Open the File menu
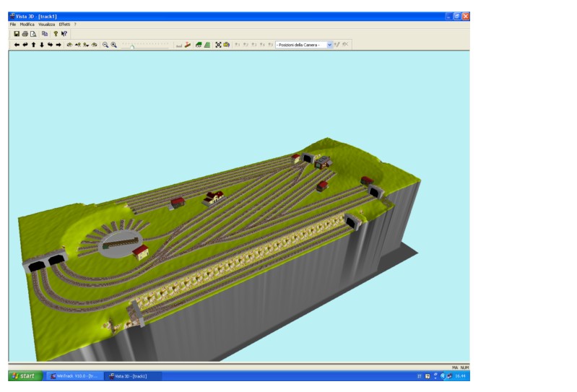The width and height of the screenshot is (577, 392). click(x=13, y=25)
